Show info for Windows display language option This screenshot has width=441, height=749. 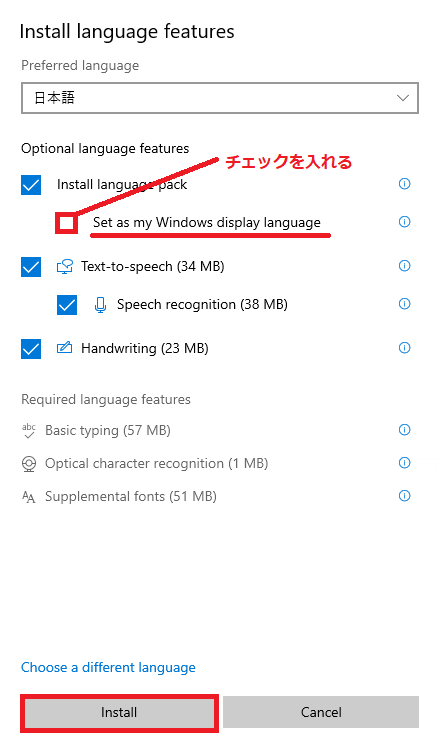pos(404,222)
